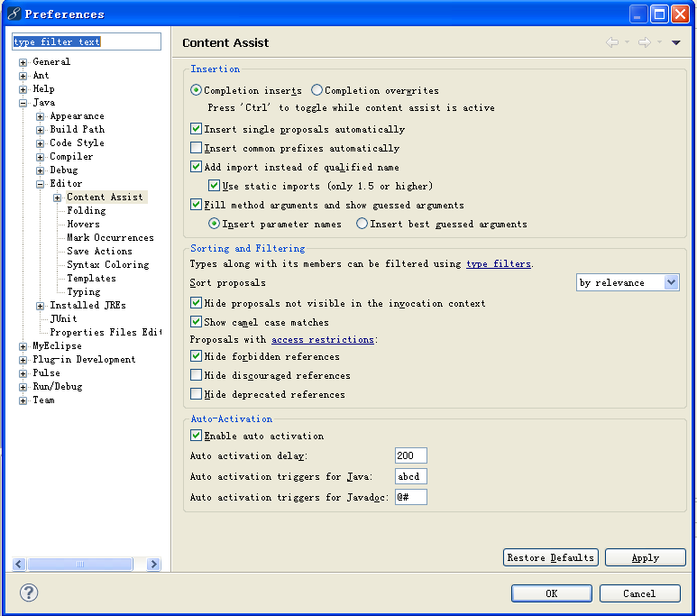Enable Insert common prefixes automatically

point(197,148)
